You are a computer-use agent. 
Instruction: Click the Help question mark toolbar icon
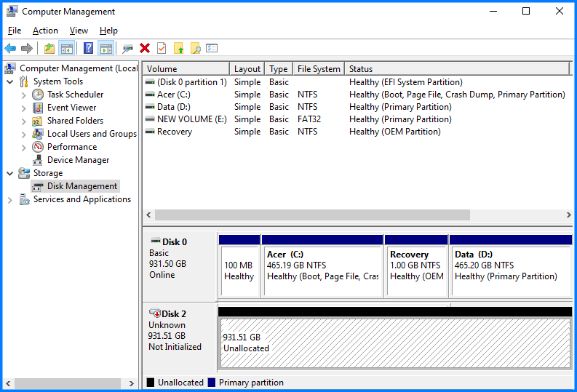click(88, 49)
